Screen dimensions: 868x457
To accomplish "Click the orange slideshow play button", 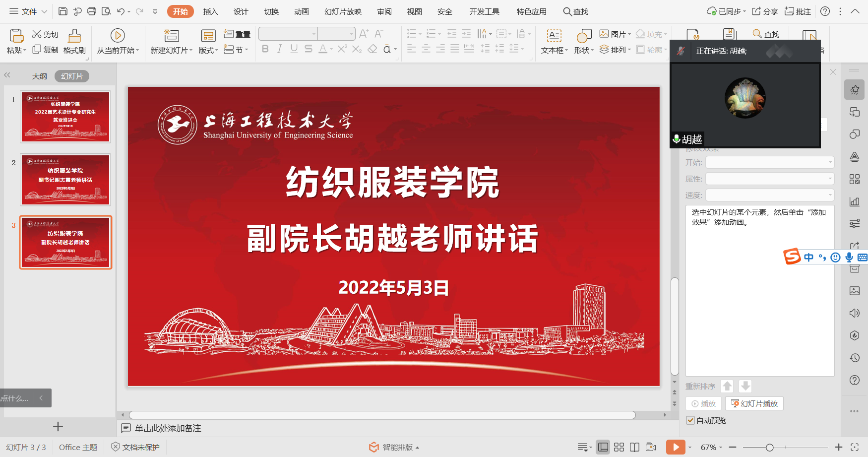I will pos(675,447).
